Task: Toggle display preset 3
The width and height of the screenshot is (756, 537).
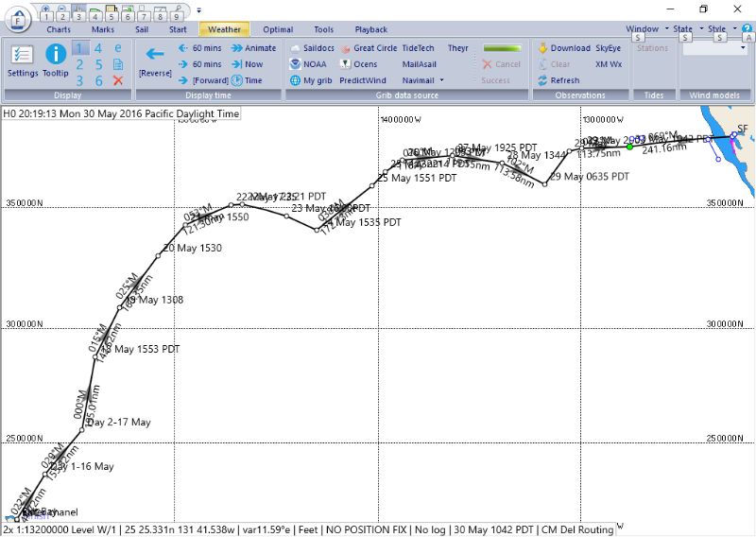Action: tap(80, 80)
